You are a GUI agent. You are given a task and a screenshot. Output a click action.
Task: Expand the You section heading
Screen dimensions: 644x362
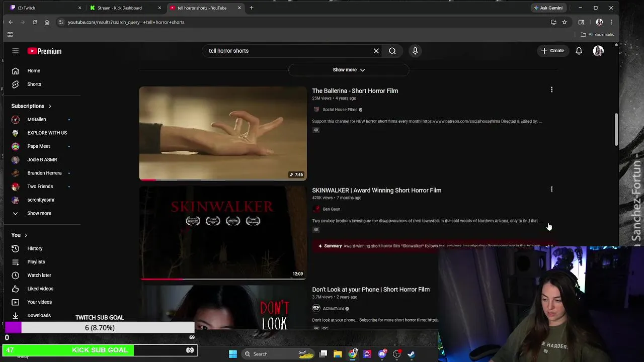[x=19, y=235]
